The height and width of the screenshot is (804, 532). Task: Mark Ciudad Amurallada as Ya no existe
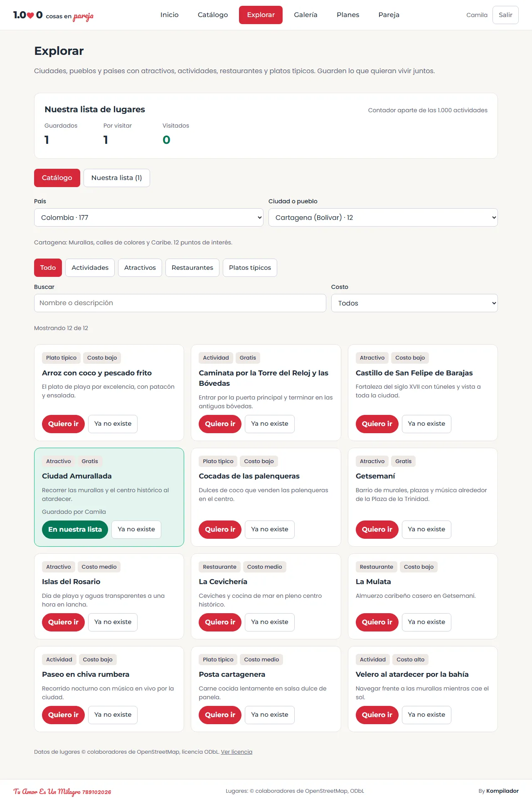[x=136, y=530]
